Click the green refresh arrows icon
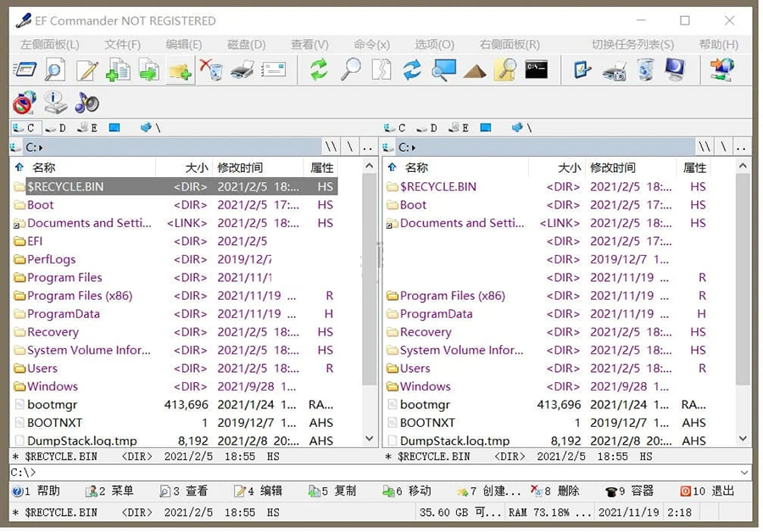 click(x=319, y=70)
